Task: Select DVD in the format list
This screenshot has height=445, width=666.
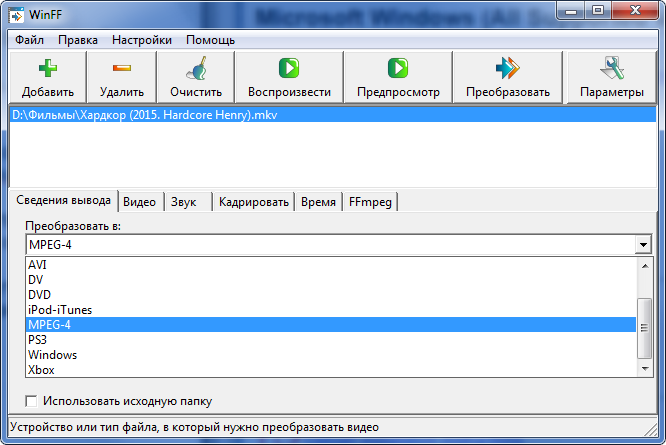Action: click(331, 295)
